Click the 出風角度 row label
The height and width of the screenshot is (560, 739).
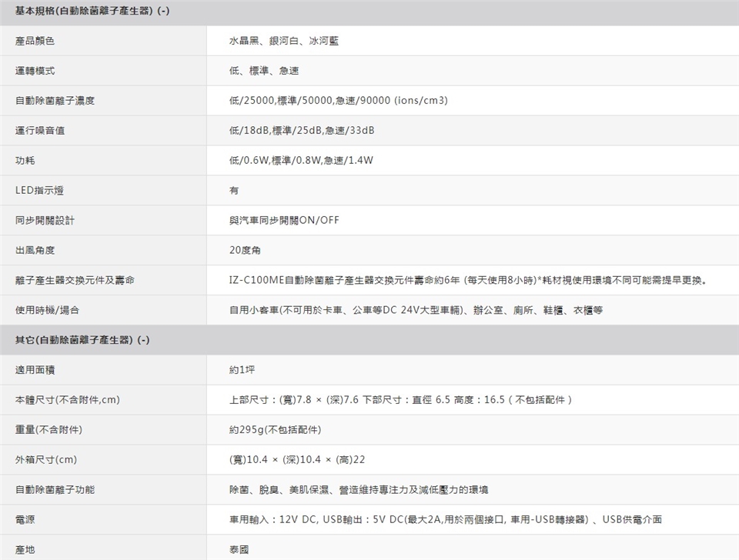[x=35, y=251]
